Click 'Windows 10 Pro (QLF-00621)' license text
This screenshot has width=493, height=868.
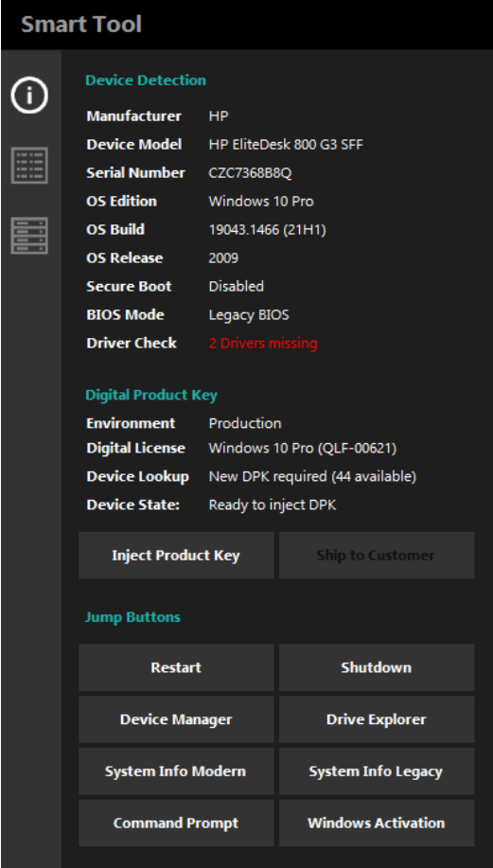point(303,448)
